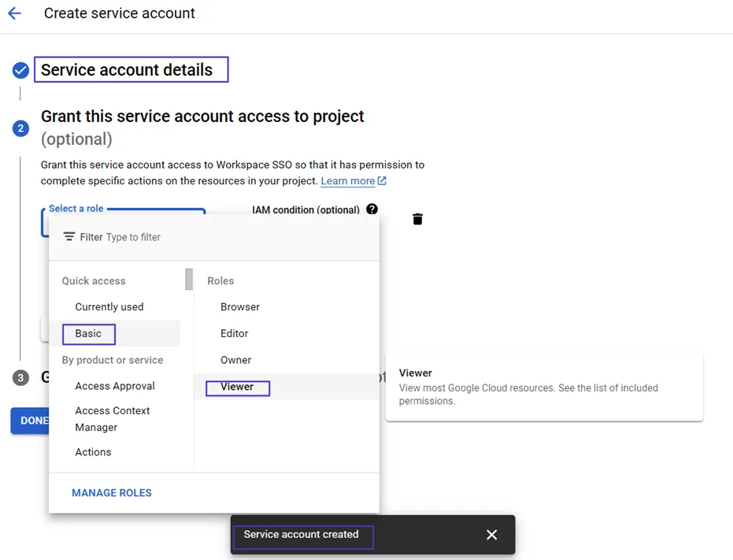Dismiss the Service account created notification
Viewport: 733px width, 560px height.
(x=491, y=534)
